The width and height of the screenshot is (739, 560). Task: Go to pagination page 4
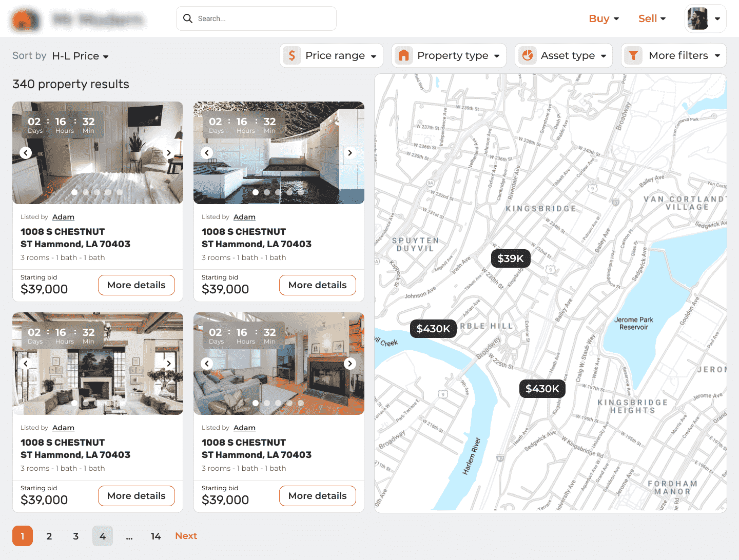click(103, 535)
